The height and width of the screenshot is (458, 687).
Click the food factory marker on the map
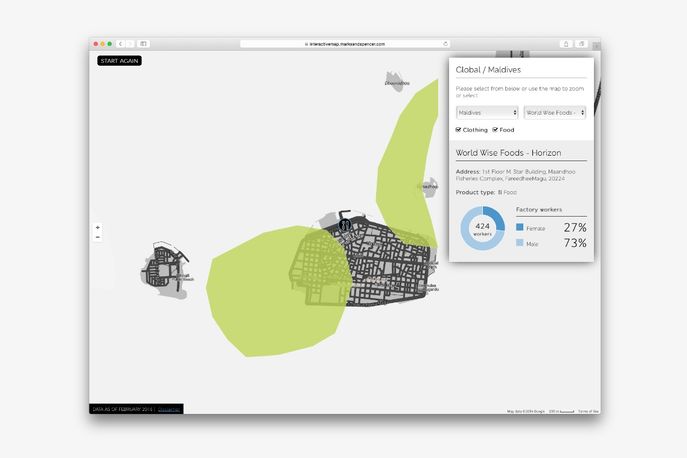click(345, 225)
